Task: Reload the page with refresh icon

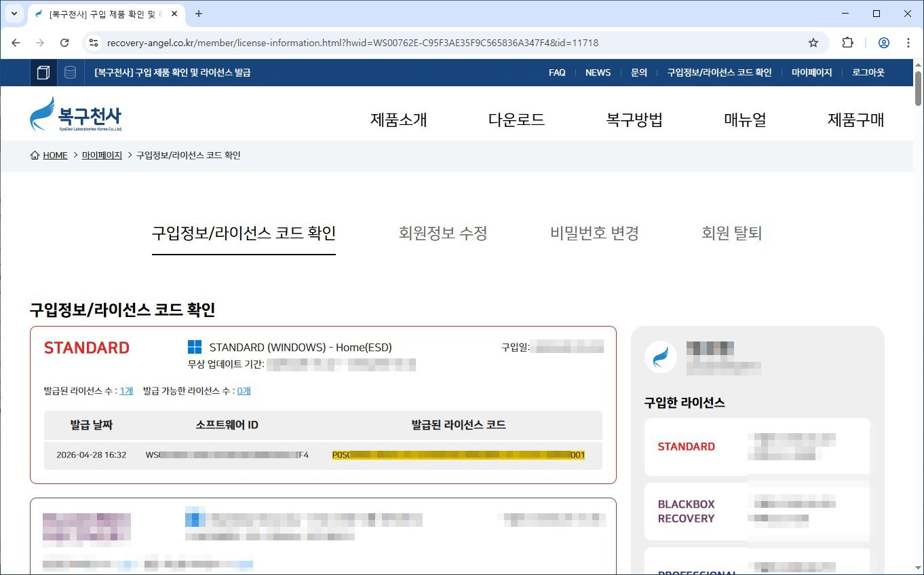Action: [x=64, y=43]
